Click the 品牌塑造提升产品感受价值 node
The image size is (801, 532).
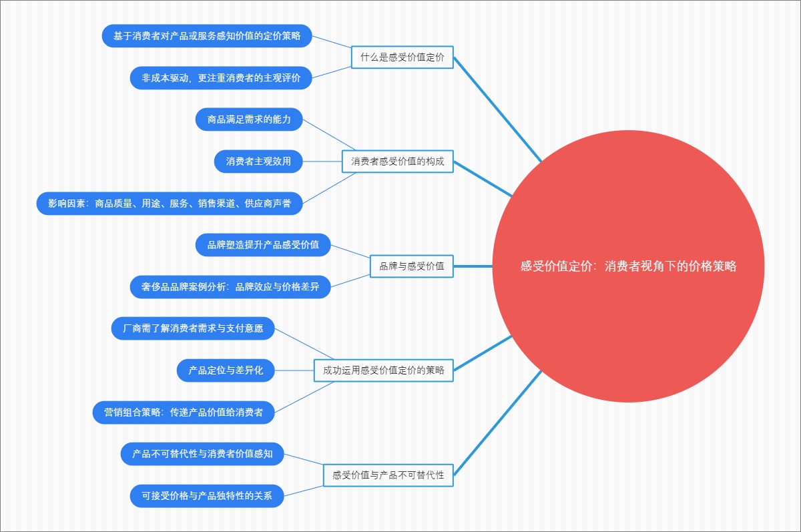click(263, 245)
